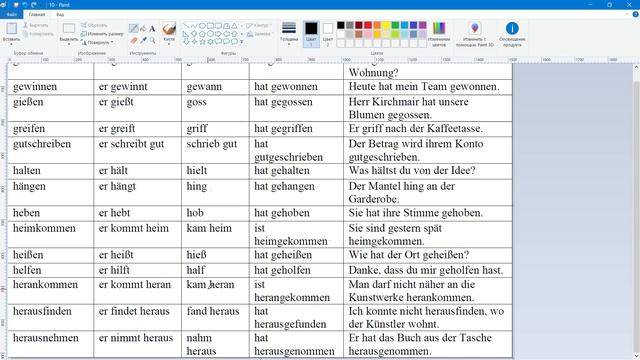Click the vertical scrollbar up arrow
The height and width of the screenshot is (360, 640).
coord(636,67)
